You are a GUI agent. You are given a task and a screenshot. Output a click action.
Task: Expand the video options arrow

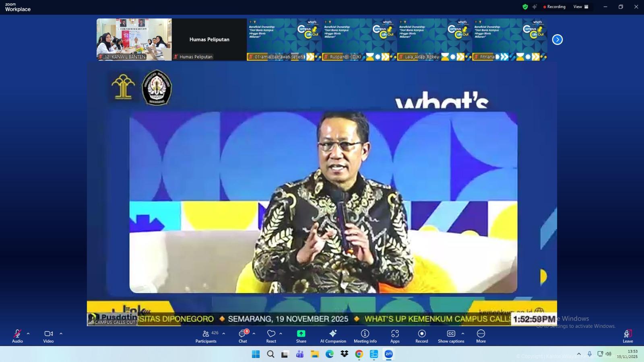click(x=61, y=333)
